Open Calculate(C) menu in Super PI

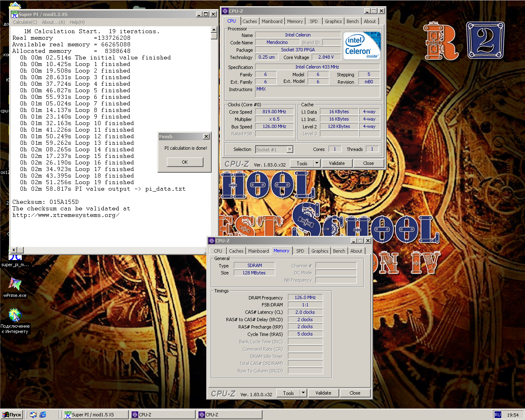point(25,22)
